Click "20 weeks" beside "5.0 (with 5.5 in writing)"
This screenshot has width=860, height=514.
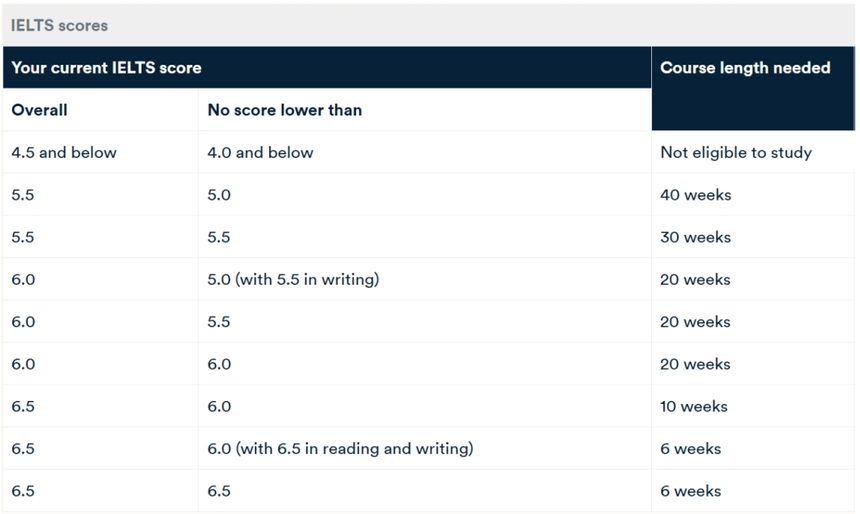pyautogui.click(x=695, y=280)
